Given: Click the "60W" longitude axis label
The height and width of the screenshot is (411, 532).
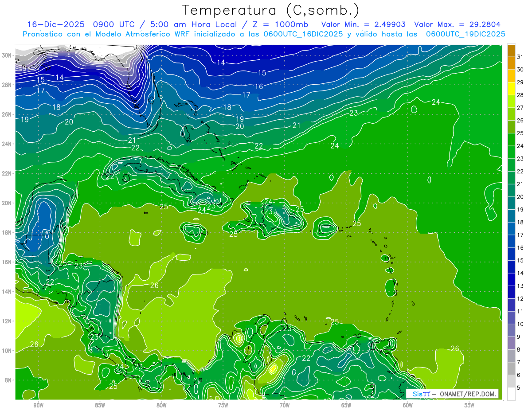Looking at the screenshot, I should pyautogui.click(x=408, y=405).
